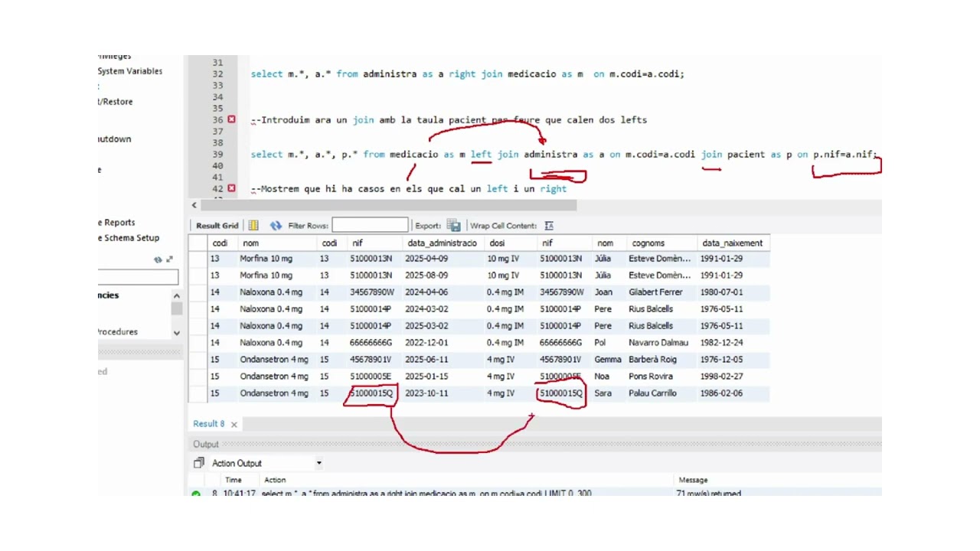The width and height of the screenshot is (980, 551).
Task: Click the Result Grid form editor icon
Action: tap(253, 226)
